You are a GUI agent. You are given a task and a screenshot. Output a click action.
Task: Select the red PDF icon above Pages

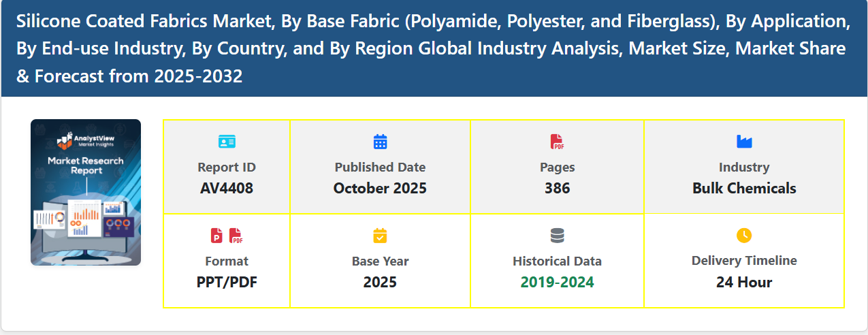[x=557, y=142]
